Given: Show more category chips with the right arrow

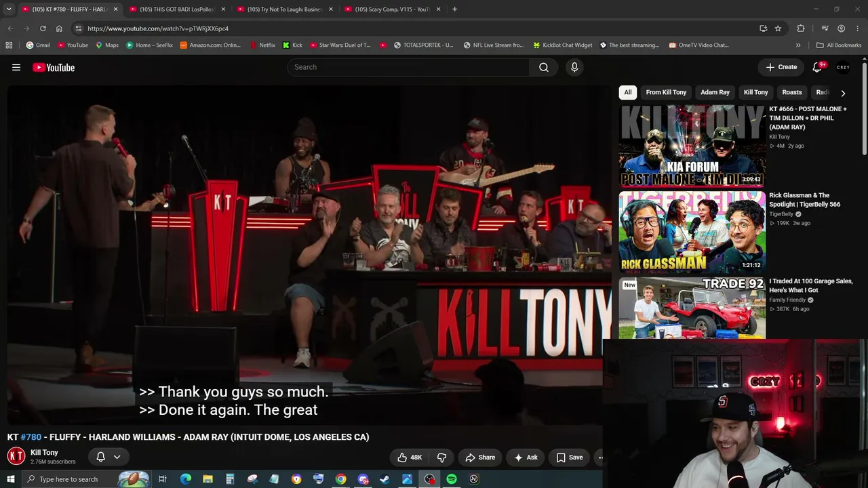Looking at the screenshot, I should pos(843,93).
